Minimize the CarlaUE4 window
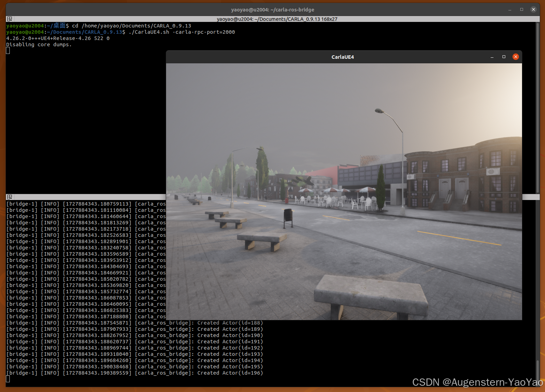Image resolution: width=545 pixels, height=392 pixels. tap(492, 57)
